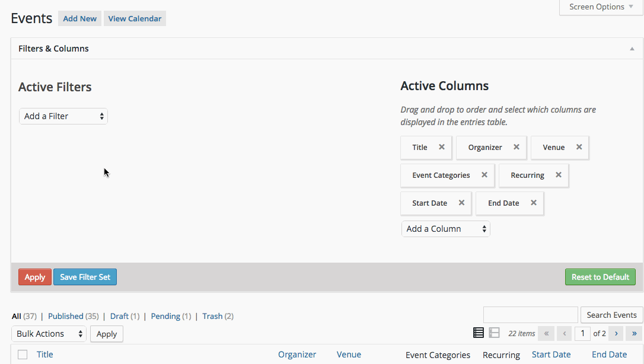Open the Add a Filter dropdown
The width and height of the screenshot is (644, 364).
63,116
